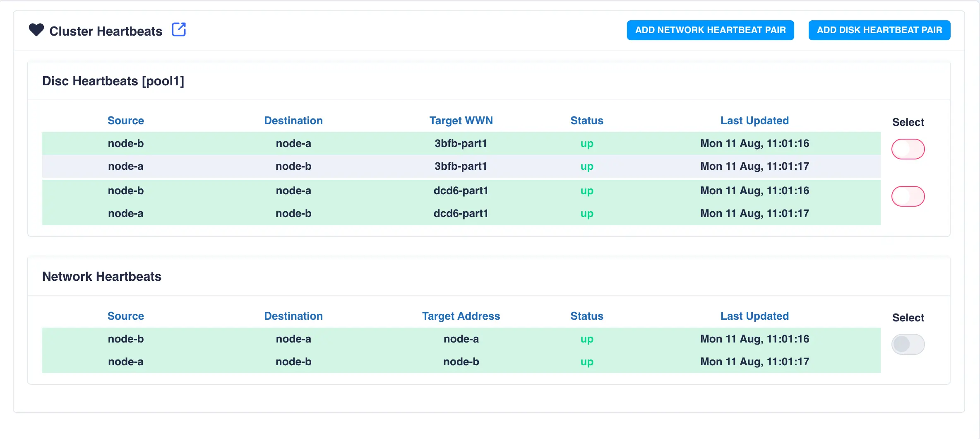The height and width of the screenshot is (439, 980).
Task: Click Add Disk Heartbeat Pair button
Action: pos(879,30)
